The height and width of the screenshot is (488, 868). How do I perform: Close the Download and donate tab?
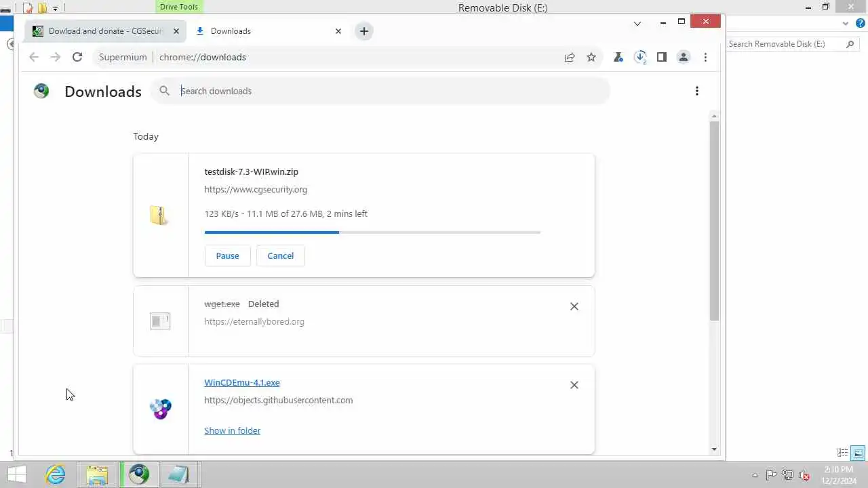tap(176, 30)
